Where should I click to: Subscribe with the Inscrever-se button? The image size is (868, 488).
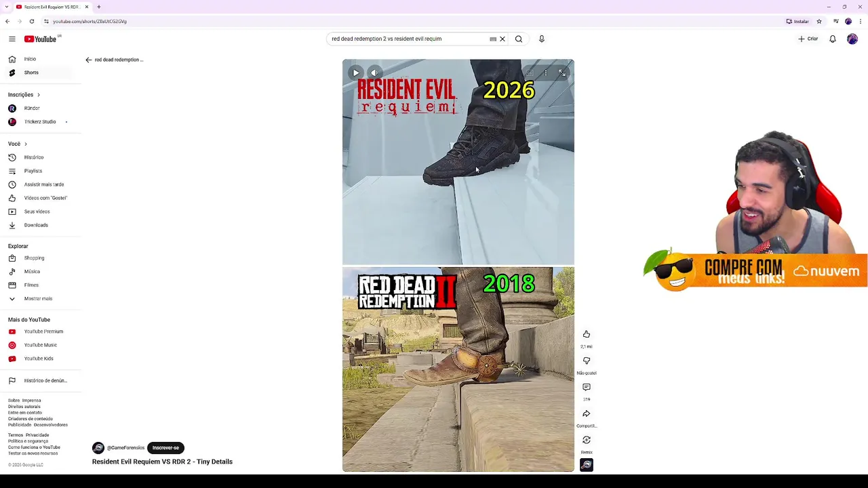tap(165, 448)
